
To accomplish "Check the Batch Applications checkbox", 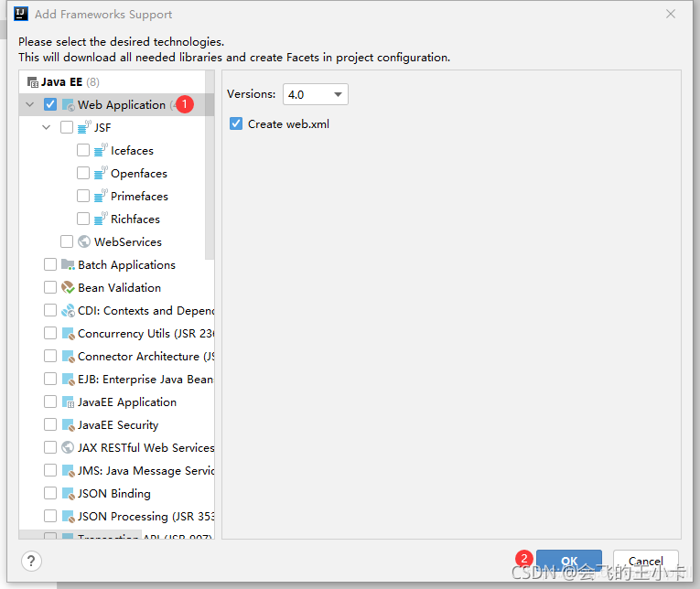I will pos(50,264).
